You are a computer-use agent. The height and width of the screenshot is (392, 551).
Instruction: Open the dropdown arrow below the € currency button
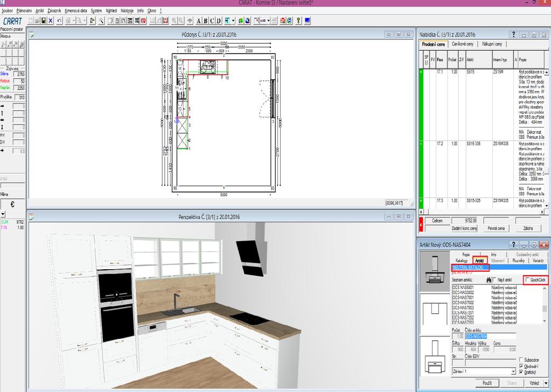coord(3,214)
